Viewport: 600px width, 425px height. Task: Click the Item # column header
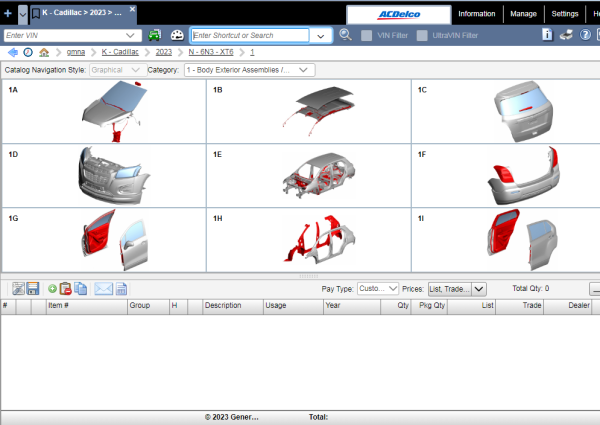point(86,306)
